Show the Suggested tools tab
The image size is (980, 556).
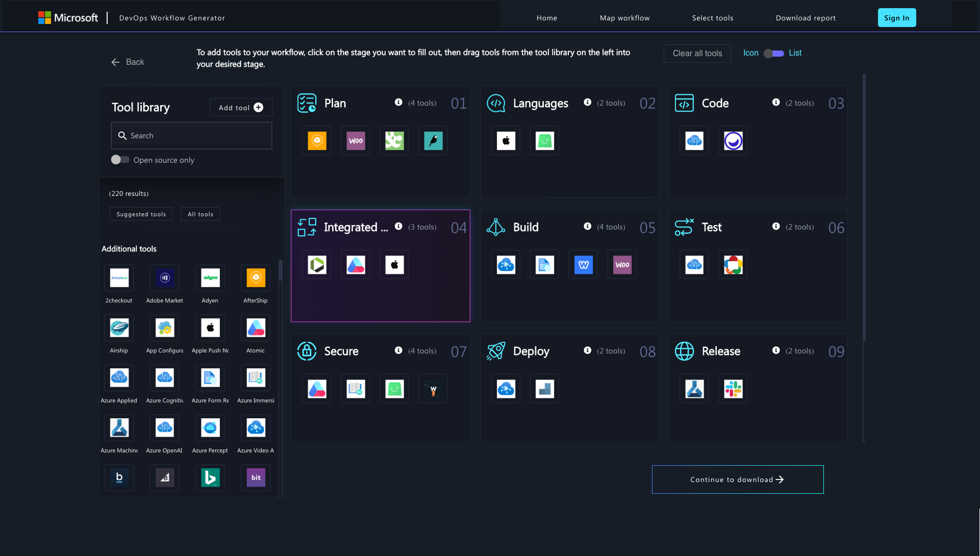[141, 214]
